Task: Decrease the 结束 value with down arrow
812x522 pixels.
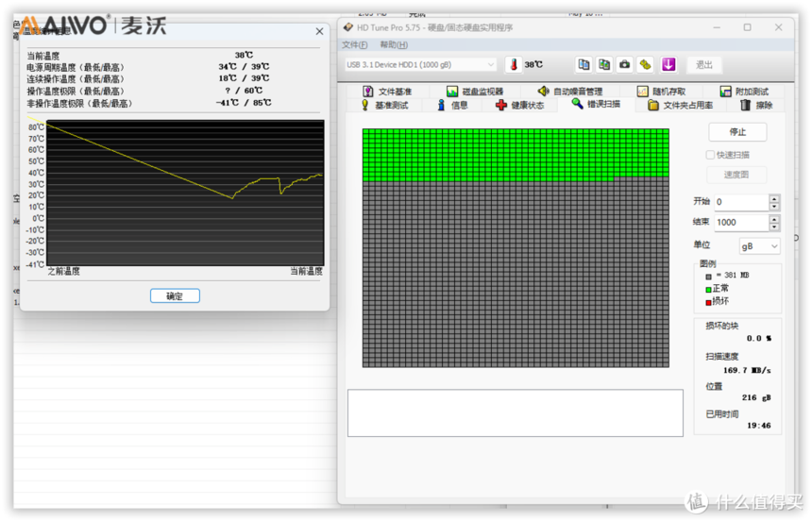Action: click(x=774, y=227)
